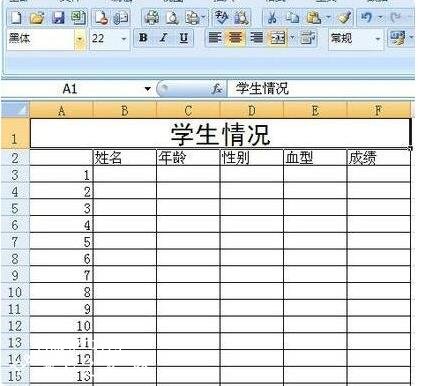The height and width of the screenshot is (386, 424).
Task: Select the 性别 header cell
Action: 252,157
